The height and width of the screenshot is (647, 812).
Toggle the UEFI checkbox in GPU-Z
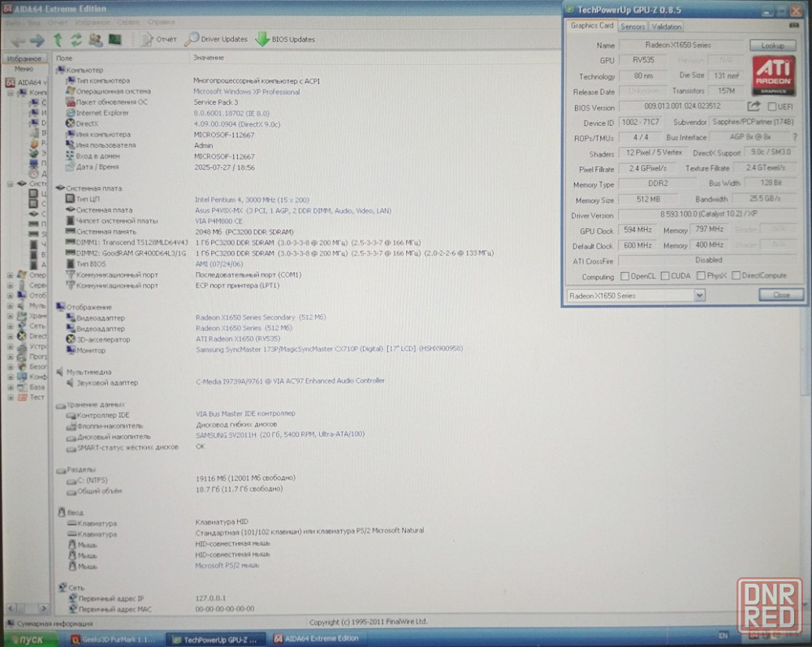coord(771,106)
